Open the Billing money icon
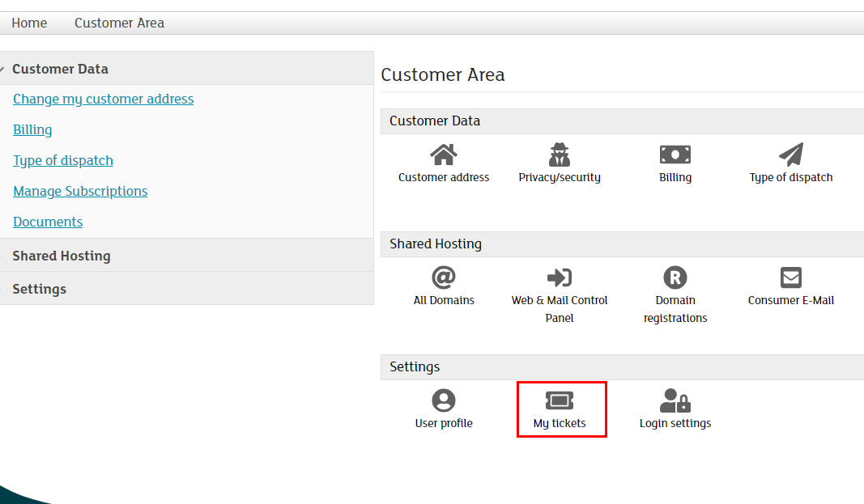Viewport: 864px width, 504px height. click(675, 155)
